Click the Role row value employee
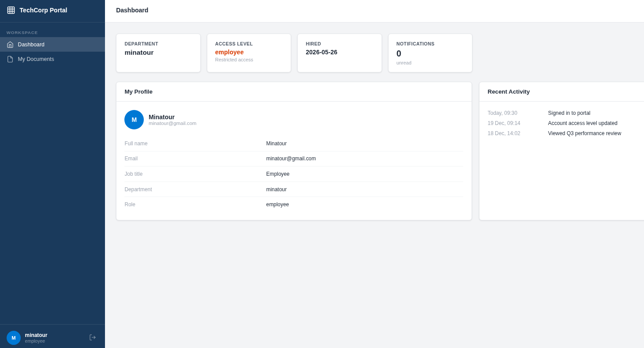The image size is (644, 348). [x=277, y=204]
